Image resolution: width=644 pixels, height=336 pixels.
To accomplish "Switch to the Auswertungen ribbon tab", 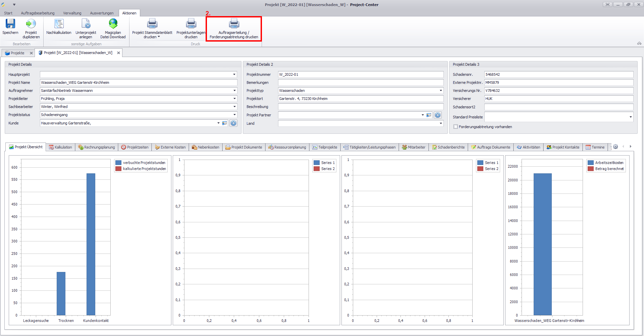I will coord(102,13).
